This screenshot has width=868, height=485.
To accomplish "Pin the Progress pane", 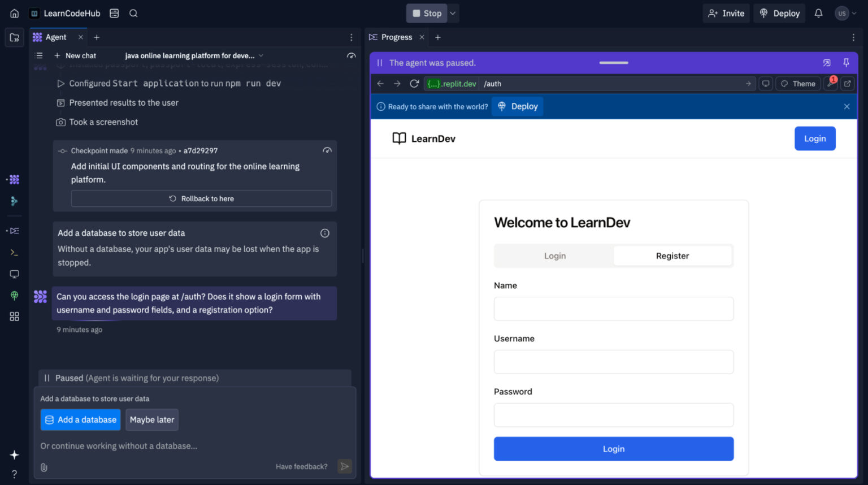I will [846, 63].
